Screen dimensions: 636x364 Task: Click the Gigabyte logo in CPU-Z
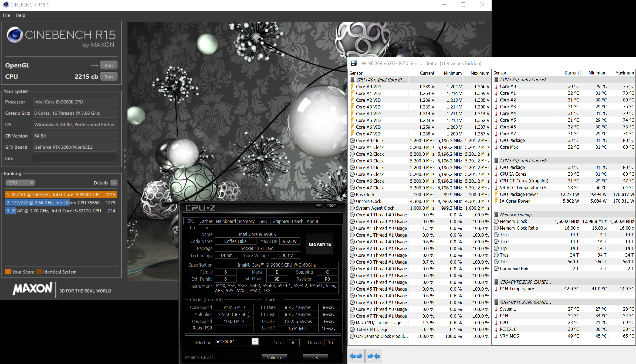coord(320,244)
